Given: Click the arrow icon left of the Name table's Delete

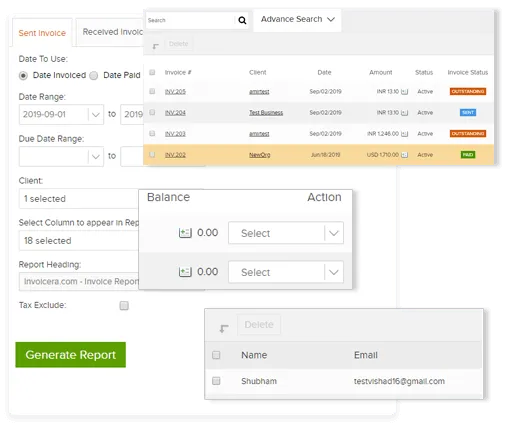Looking at the screenshot, I should [224, 328].
